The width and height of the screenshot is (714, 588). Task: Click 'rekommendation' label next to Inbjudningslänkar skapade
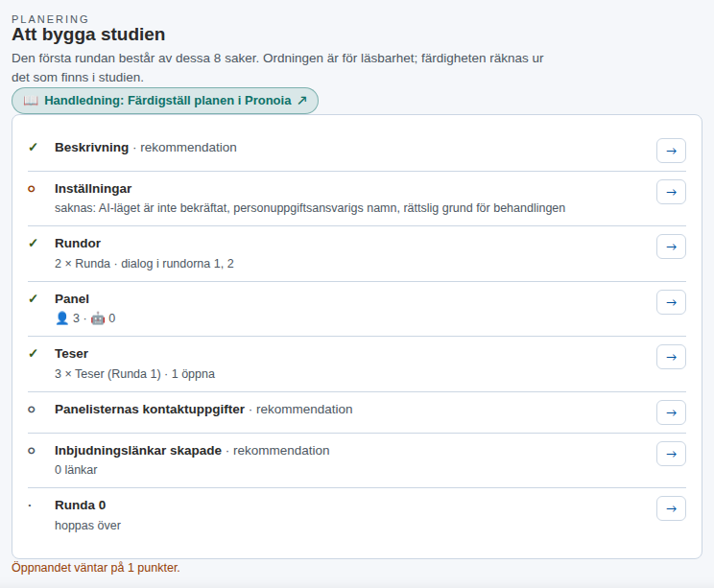click(x=281, y=451)
